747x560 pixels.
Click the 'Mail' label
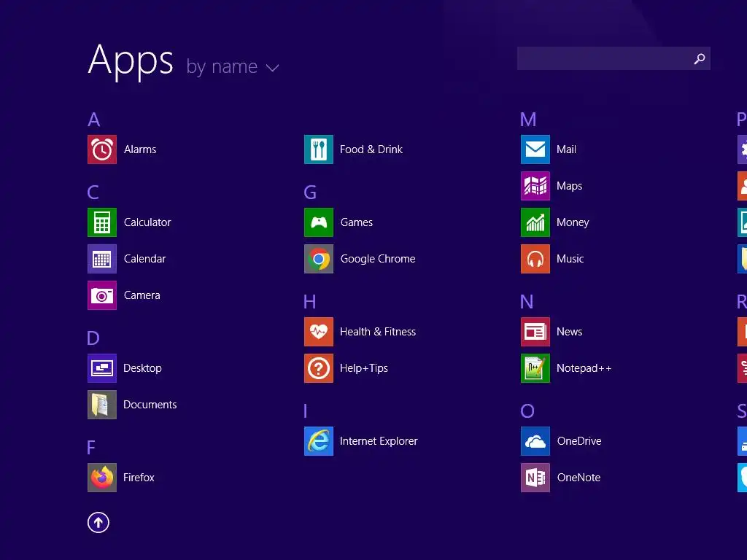coord(566,149)
